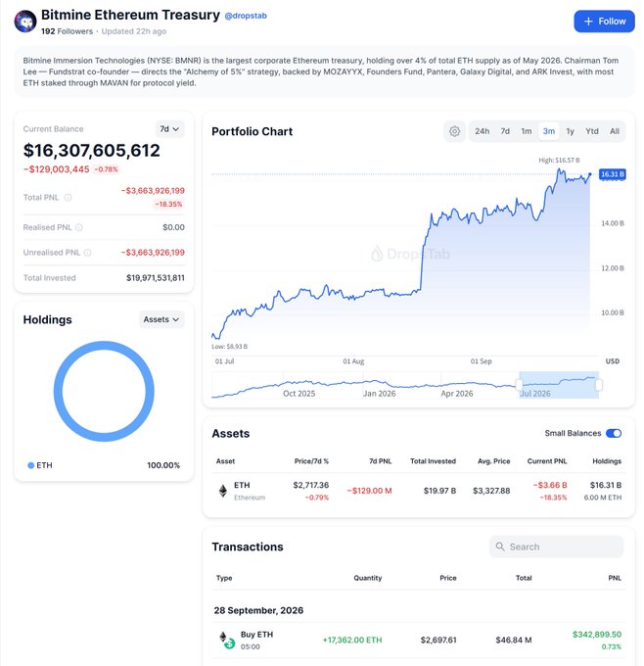Click the $2,697.61 transaction price
This screenshot has height=666, width=644.
point(438,641)
